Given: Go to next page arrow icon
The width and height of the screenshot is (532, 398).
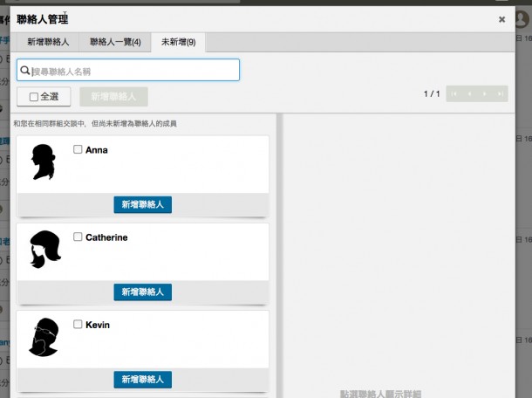Looking at the screenshot, I should (x=485, y=93).
